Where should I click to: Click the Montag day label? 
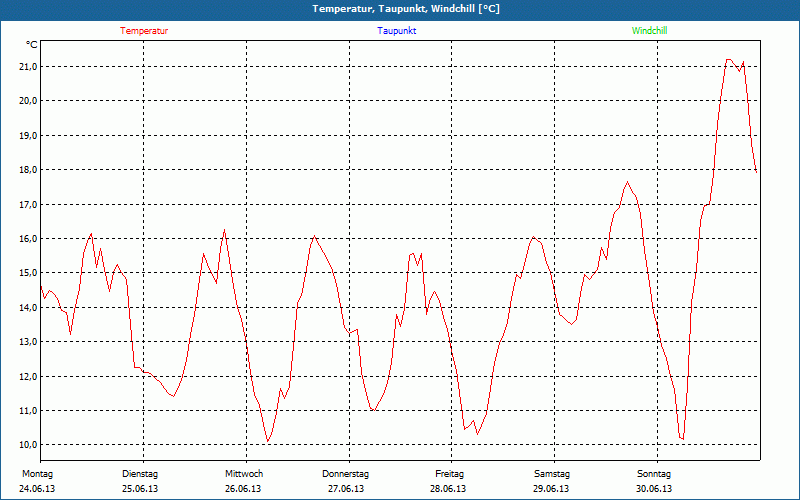pyautogui.click(x=37, y=474)
